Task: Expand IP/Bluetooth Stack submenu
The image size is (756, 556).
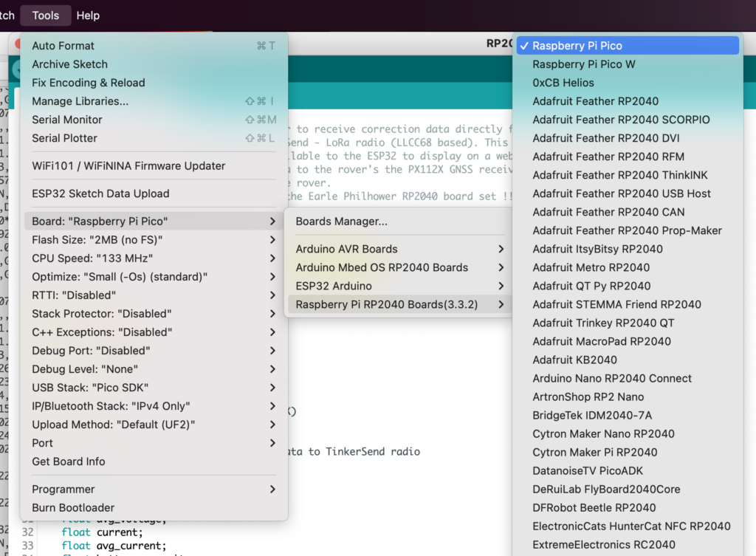Action: coord(154,406)
